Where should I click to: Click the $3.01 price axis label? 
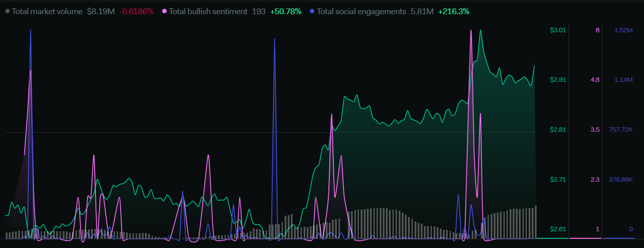click(558, 30)
